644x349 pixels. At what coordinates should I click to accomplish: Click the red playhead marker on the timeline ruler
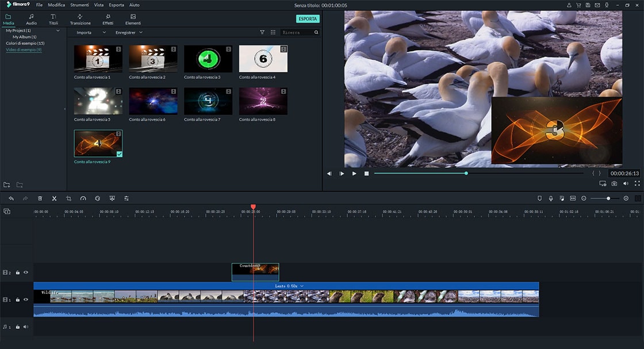tap(254, 207)
